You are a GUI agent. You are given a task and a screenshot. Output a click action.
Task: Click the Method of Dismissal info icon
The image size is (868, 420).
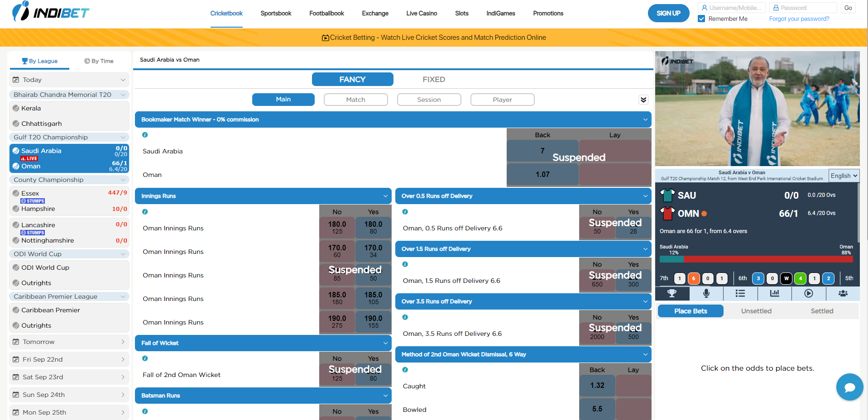(x=405, y=370)
